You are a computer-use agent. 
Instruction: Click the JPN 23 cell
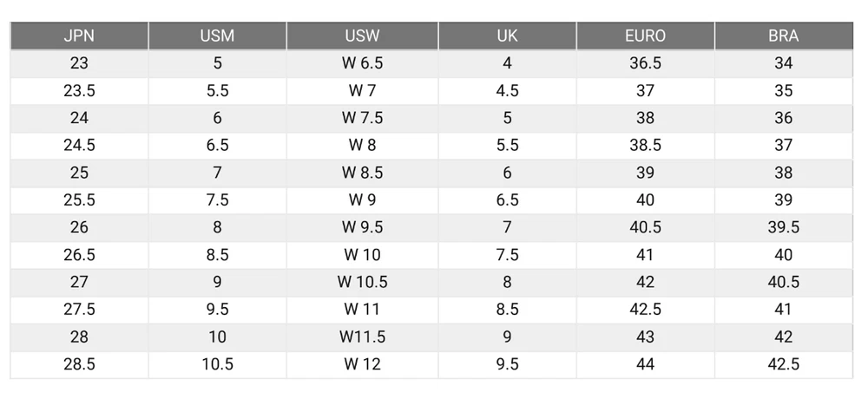(79, 63)
